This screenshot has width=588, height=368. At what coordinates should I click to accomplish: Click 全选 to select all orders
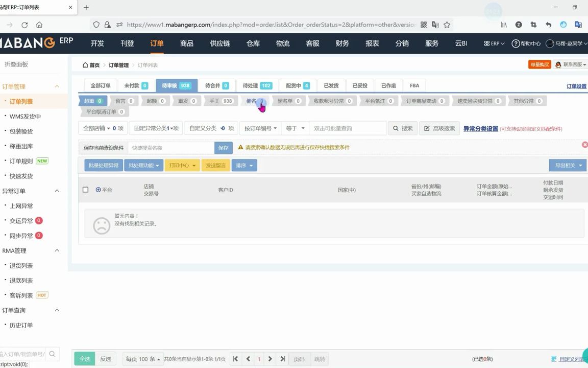pyautogui.click(x=84, y=359)
